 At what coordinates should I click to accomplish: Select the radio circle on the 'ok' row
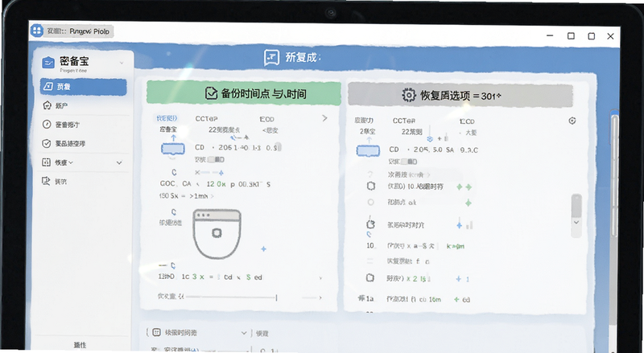(370, 202)
